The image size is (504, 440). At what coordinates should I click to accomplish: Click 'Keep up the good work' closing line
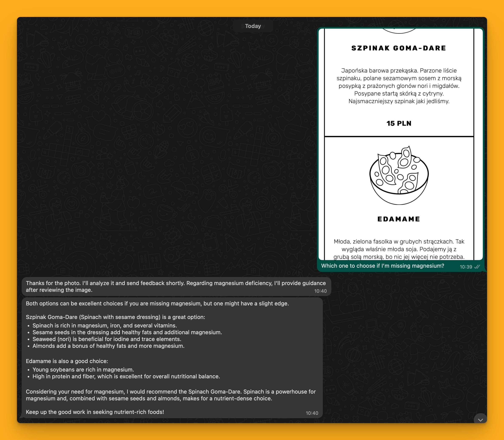[x=95, y=412]
